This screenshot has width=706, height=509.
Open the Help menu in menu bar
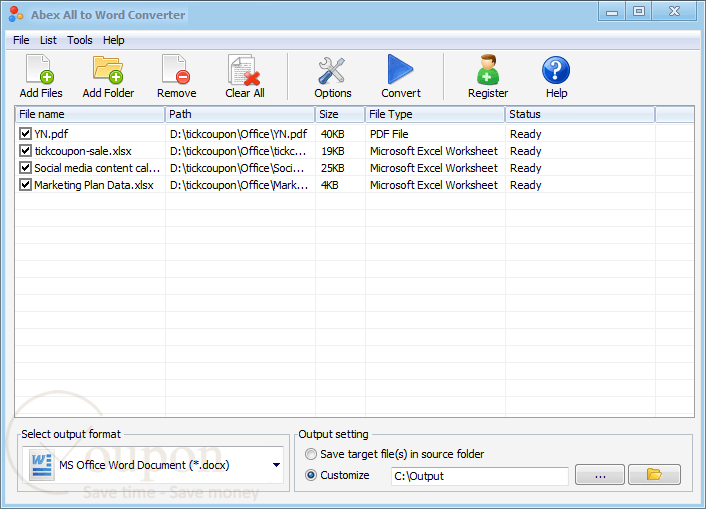113,40
